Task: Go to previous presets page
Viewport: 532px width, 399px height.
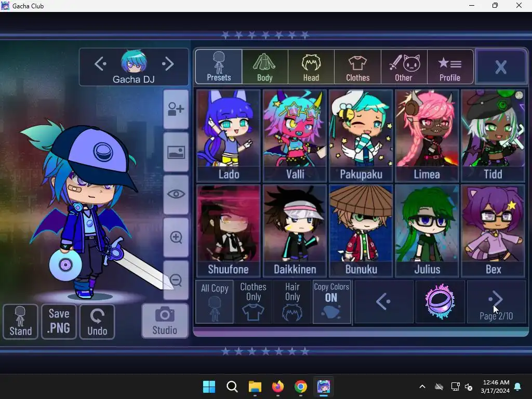Action: point(384,301)
